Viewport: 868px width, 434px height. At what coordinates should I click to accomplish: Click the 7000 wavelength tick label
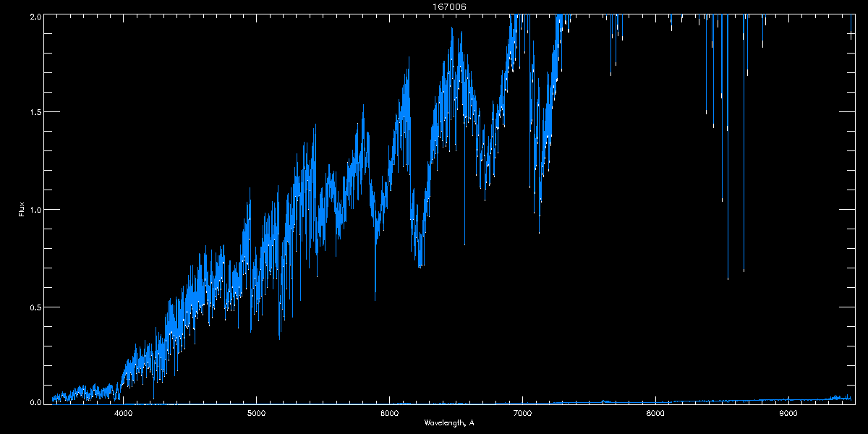pyautogui.click(x=522, y=413)
